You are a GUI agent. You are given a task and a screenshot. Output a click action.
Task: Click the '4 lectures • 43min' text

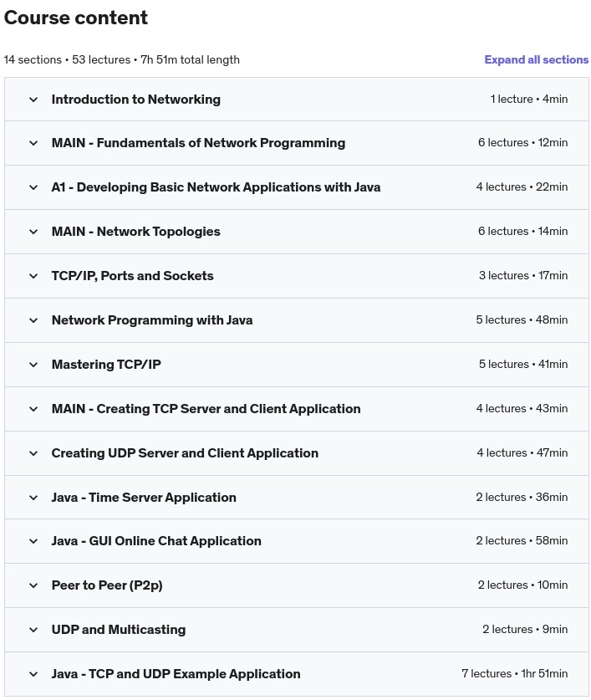click(522, 408)
